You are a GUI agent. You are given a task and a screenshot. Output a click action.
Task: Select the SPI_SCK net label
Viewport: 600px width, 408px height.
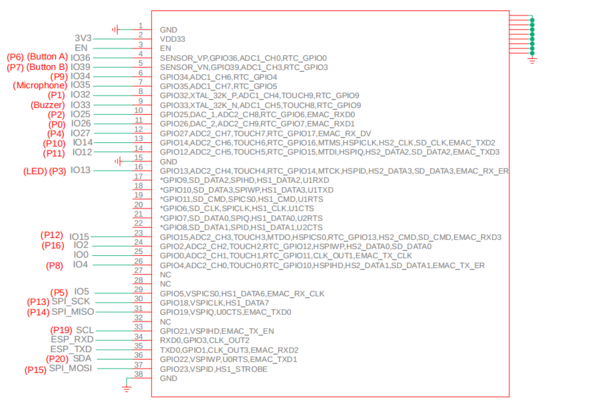click(71, 302)
